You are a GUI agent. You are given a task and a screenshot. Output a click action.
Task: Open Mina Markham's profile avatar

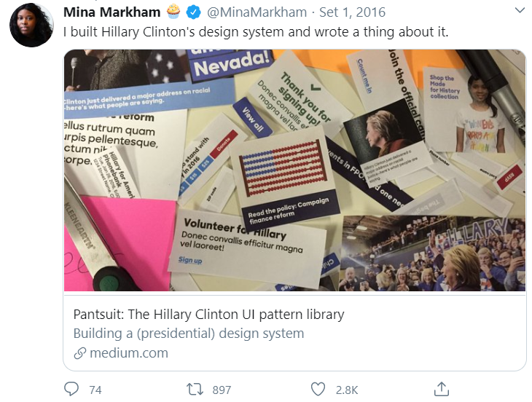click(31, 25)
